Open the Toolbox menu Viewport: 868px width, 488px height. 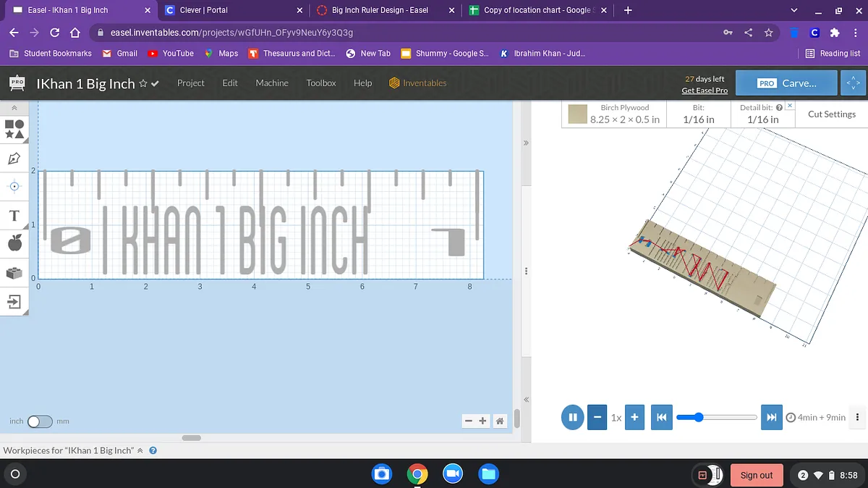pos(320,83)
